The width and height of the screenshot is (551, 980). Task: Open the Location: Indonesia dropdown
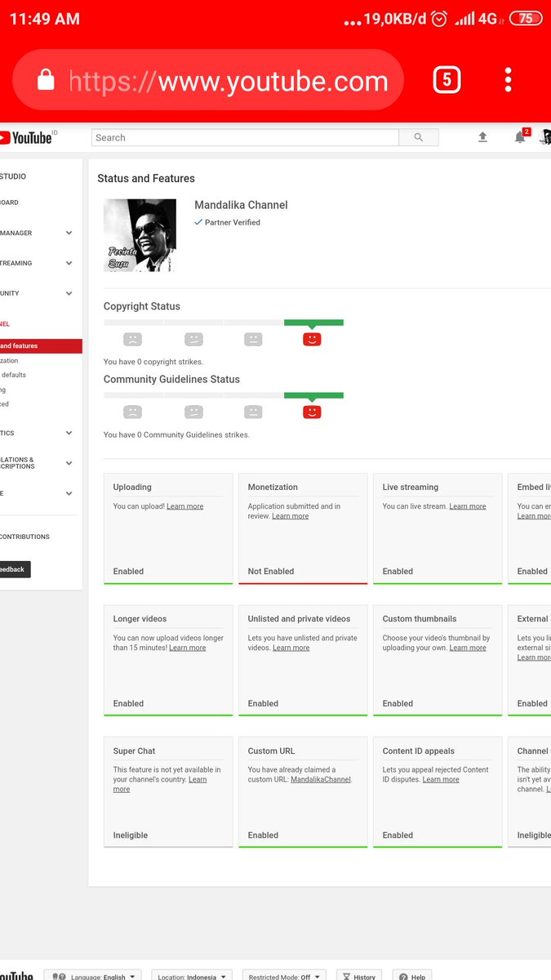[x=192, y=976]
